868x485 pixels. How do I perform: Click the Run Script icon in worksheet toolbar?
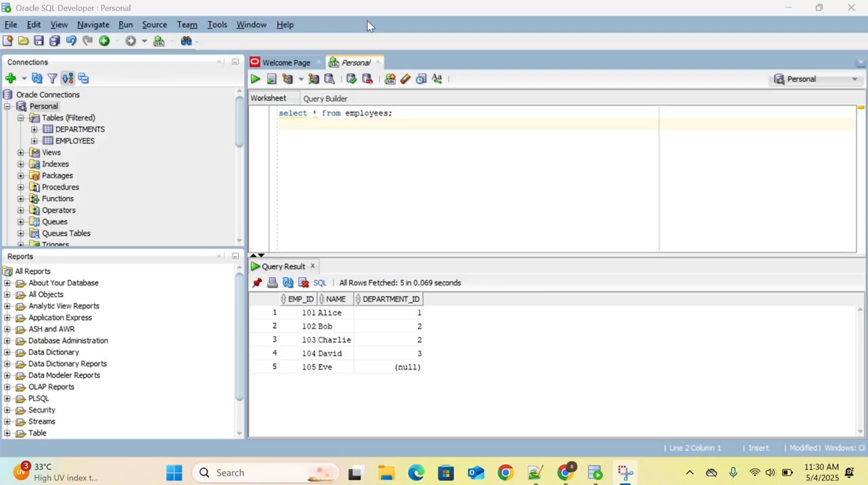(x=271, y=79)
